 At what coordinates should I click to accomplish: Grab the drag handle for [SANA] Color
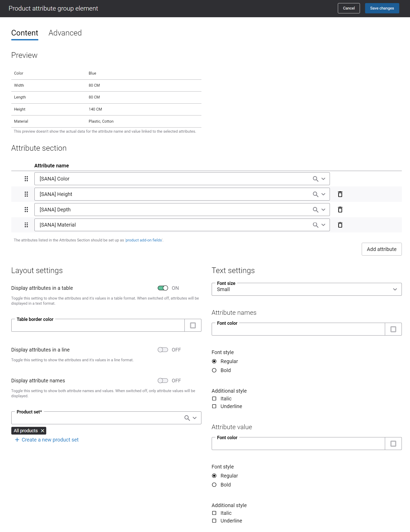pos(26,179)
